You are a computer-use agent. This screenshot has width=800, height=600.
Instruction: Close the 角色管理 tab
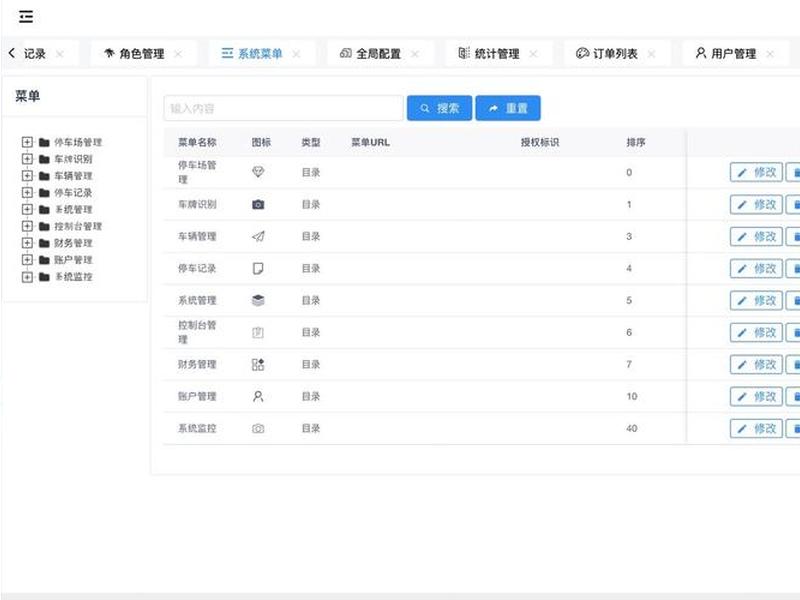(x=178, y=54)
